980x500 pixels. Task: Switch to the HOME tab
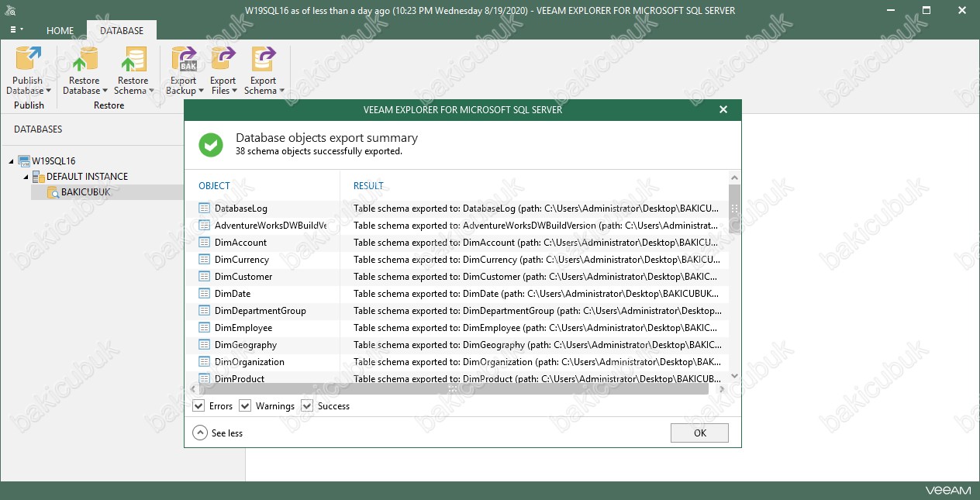[x=60, y=30]
